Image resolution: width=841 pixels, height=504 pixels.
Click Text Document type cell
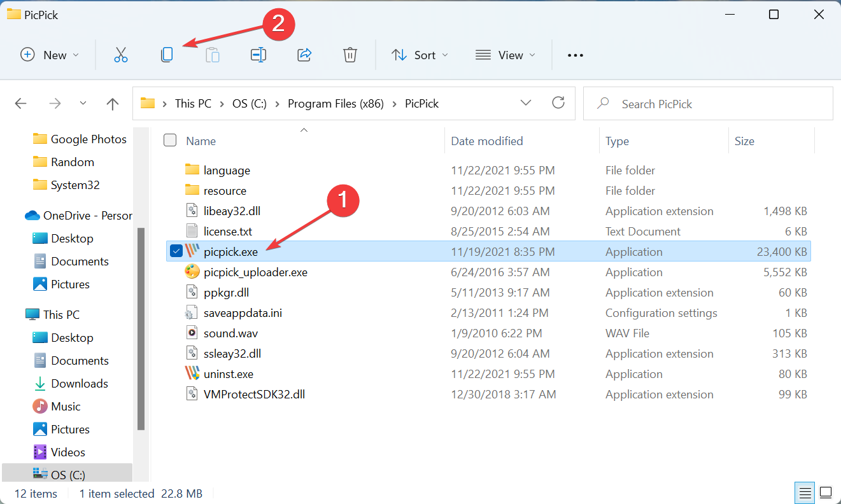643,231
